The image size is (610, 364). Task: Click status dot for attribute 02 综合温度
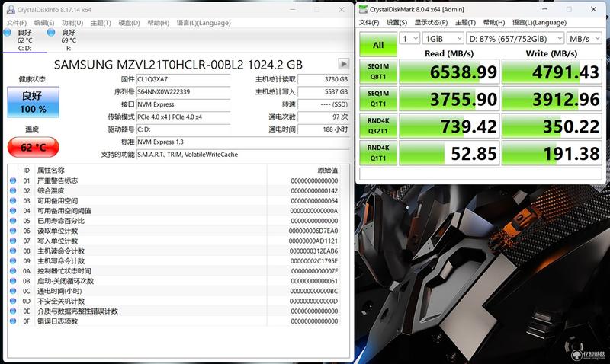click(13, 190)
